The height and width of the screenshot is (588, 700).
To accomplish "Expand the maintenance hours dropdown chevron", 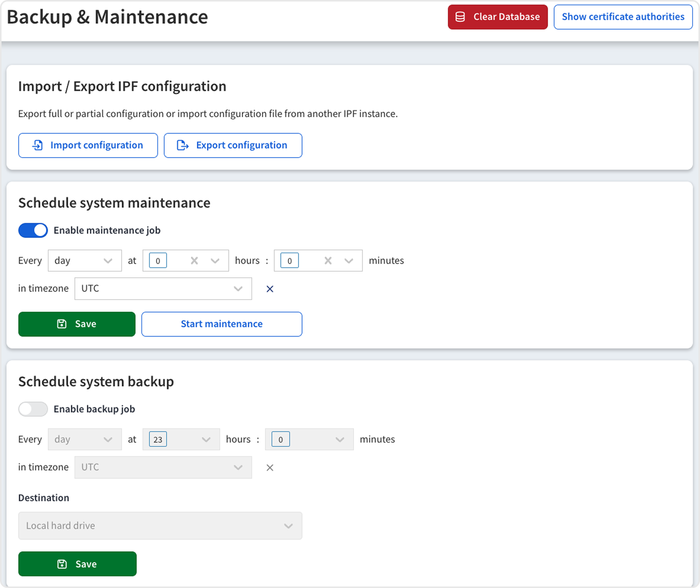I will click(215, 261).
